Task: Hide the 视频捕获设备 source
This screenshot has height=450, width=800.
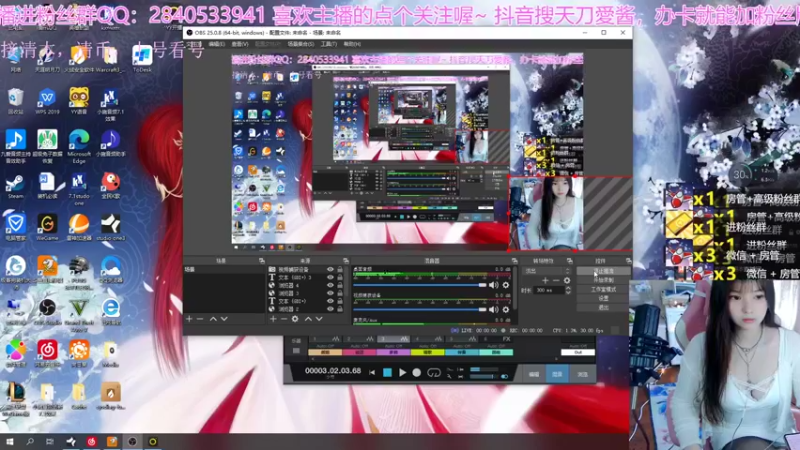Action: [x=330, y=269]
